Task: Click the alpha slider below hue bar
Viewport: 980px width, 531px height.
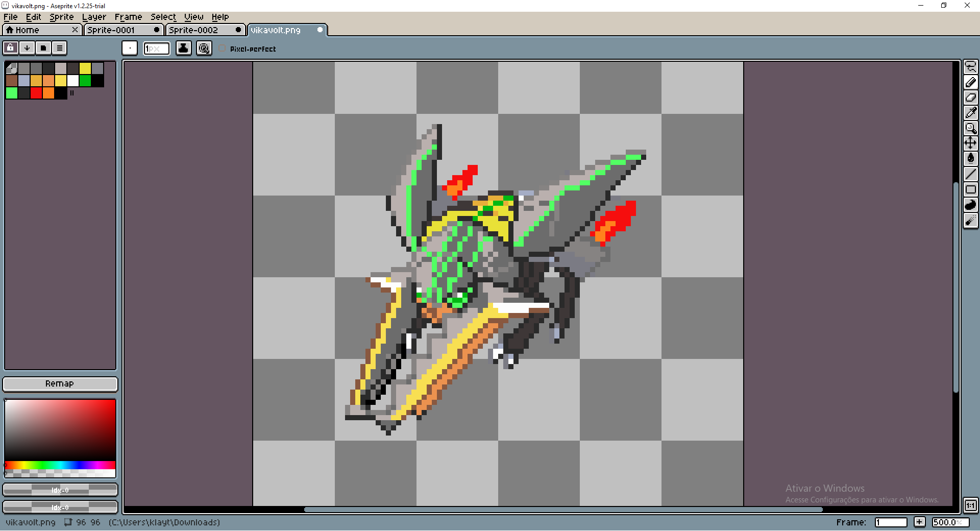Action: [x=60, y=473]
